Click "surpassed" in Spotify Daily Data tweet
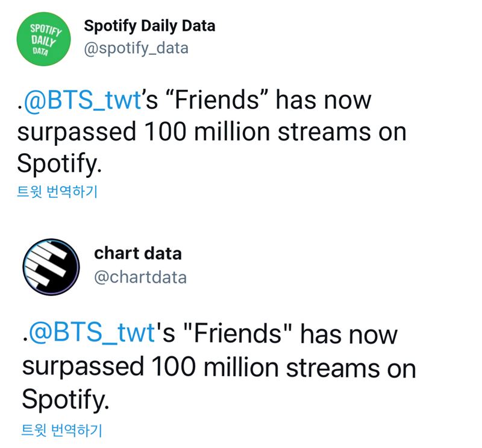Screen dimensions: 482x448 click(x=77, y=133)
